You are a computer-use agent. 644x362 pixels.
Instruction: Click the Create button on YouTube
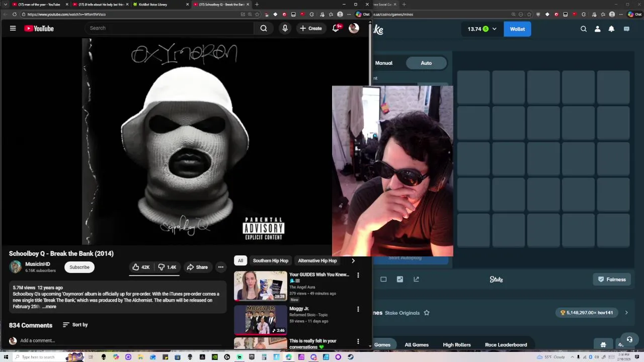[310, 28]
